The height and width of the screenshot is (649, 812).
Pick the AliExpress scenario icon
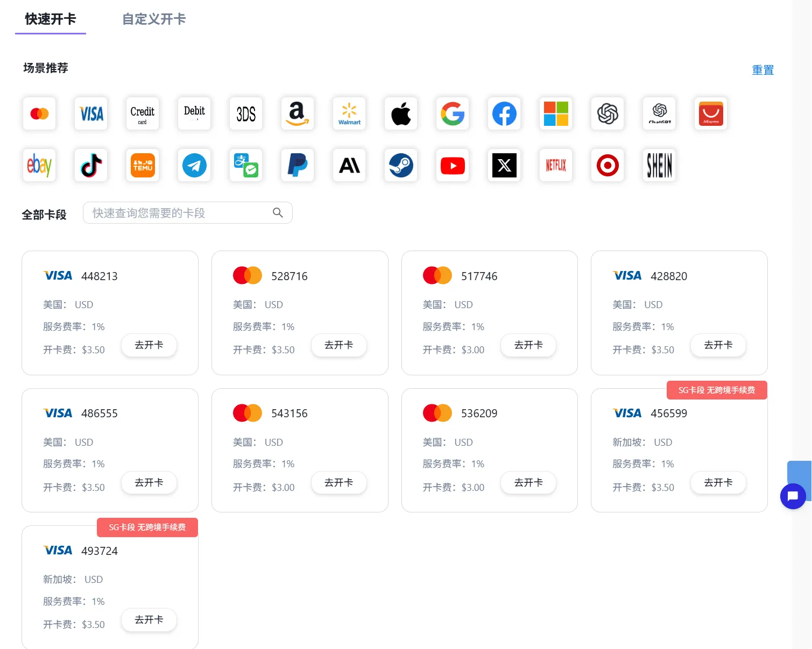pyautogui.click(x=711, y=113)
